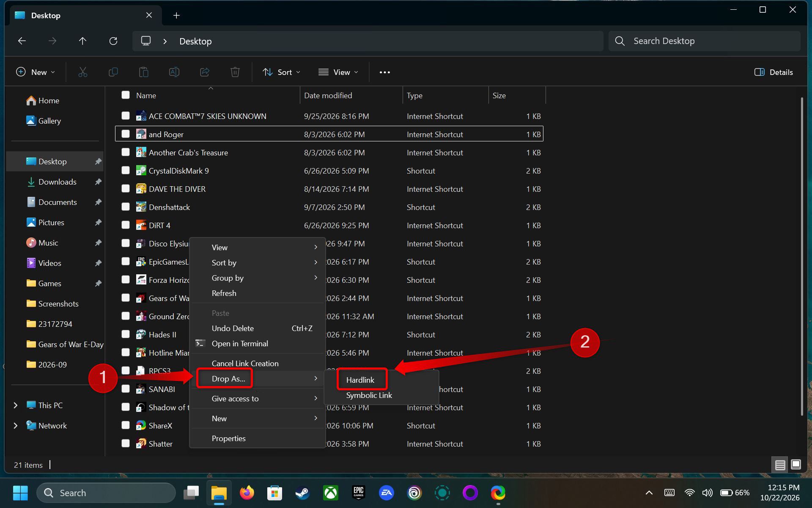
Task: Open the Sort dropdown in toolbar
Action: point(282,72)
